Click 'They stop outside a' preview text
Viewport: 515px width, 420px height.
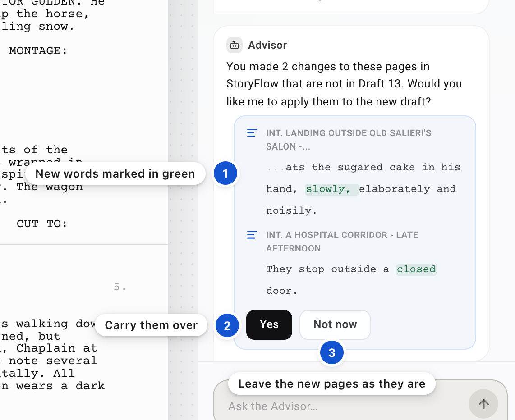[327, 269]
